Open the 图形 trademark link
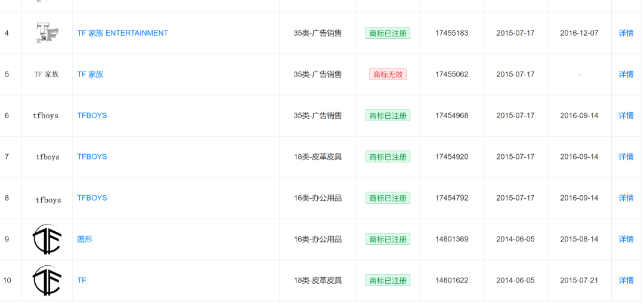 pyautogui.click(x=85, y=239)
